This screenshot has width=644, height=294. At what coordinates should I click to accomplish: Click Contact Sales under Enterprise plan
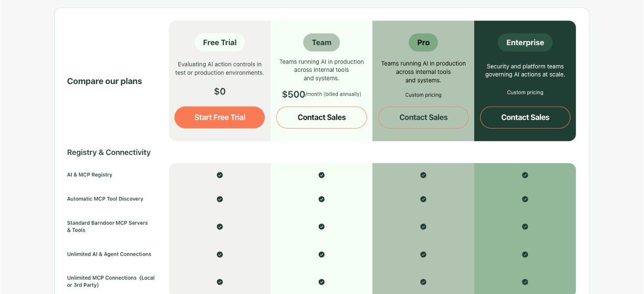click(525, 118)
